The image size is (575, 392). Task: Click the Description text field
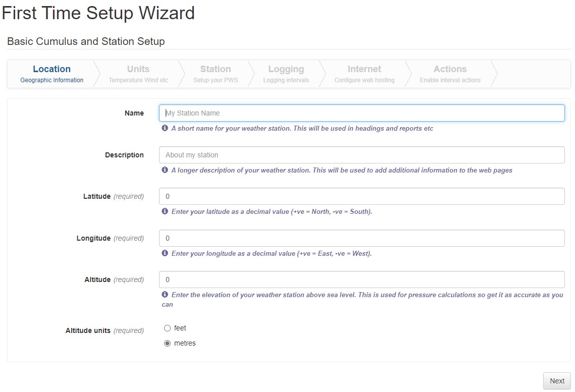361,155
